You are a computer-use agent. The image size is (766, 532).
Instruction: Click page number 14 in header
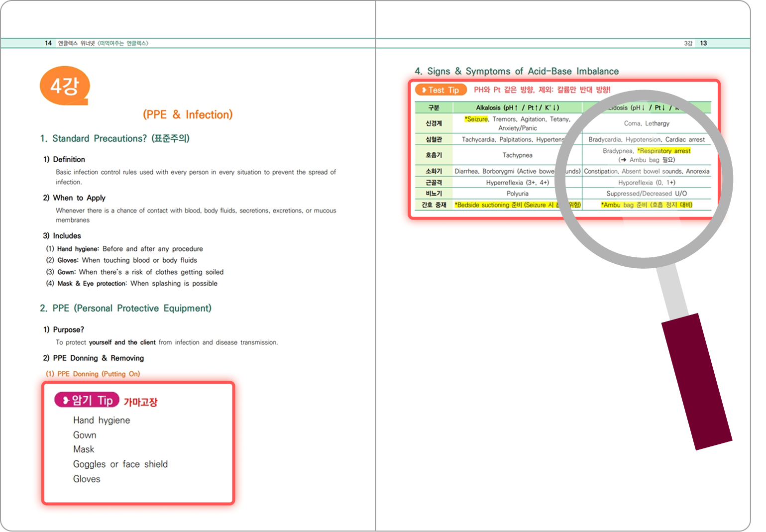48,43
